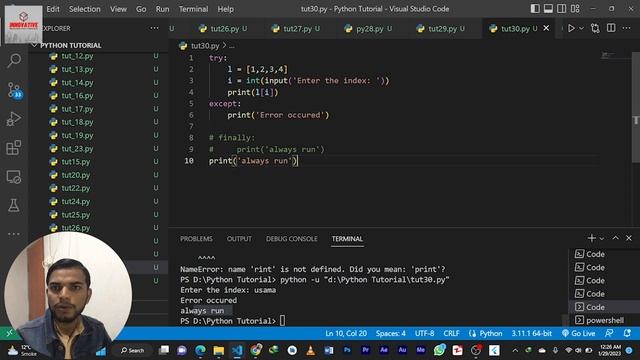Image resolution: width=640 pixels, height=360 pixels.
Task: Open File Explorer from the taskbar
Action: (x=219, y=350)
